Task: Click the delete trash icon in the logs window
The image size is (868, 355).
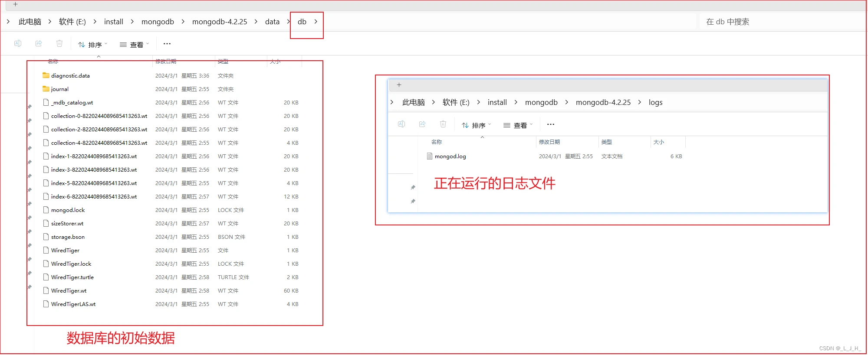Action: coord(443,124)
